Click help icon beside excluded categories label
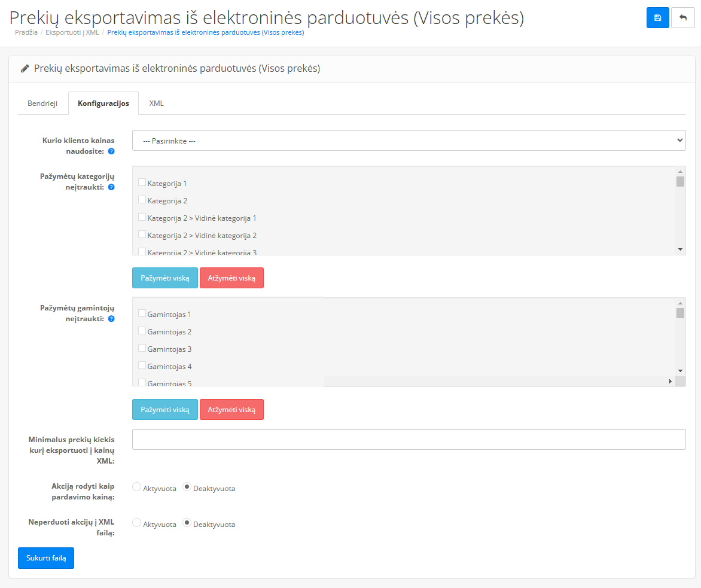Viewport: 701px width, 588px height. (111, 187)
